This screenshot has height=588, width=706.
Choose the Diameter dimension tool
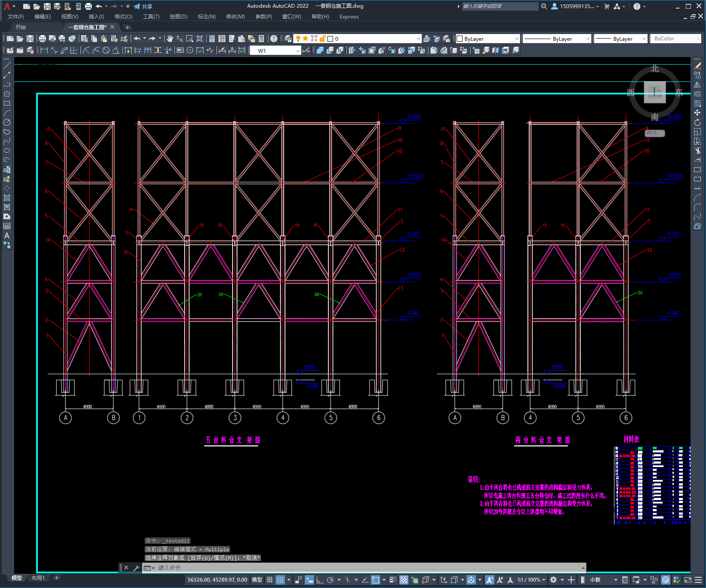(x=106, y=50)
